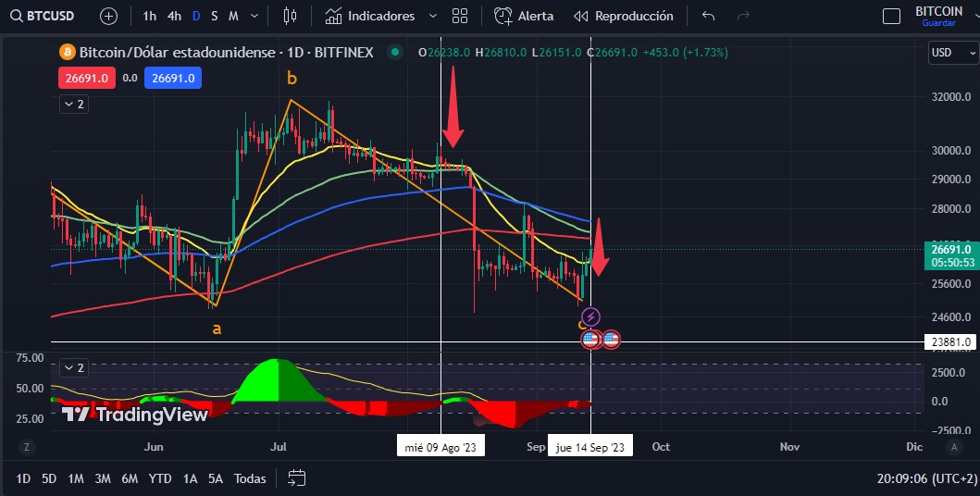Add a symbol with the plus icon
The height and width of the screenshot is (496, 980).
click(109, 17)
